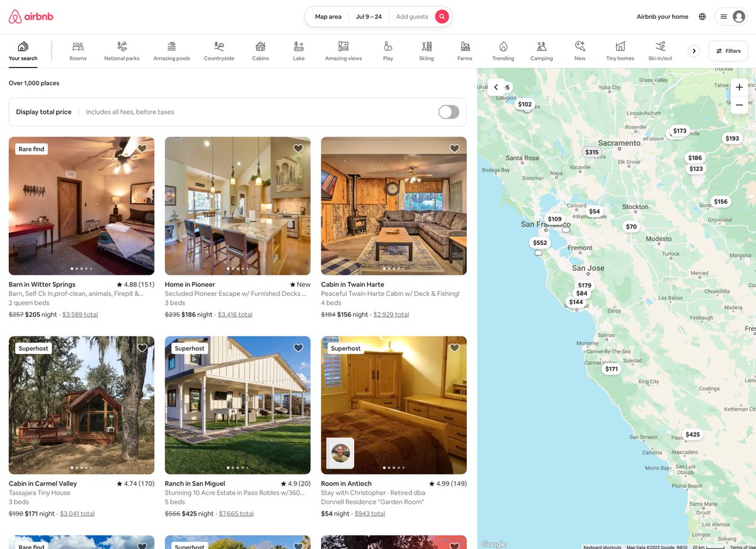Image resolution: width=756 pixels, height=549 pixels.
Task: Select the Amazing views category
Action: coord(343,51)
